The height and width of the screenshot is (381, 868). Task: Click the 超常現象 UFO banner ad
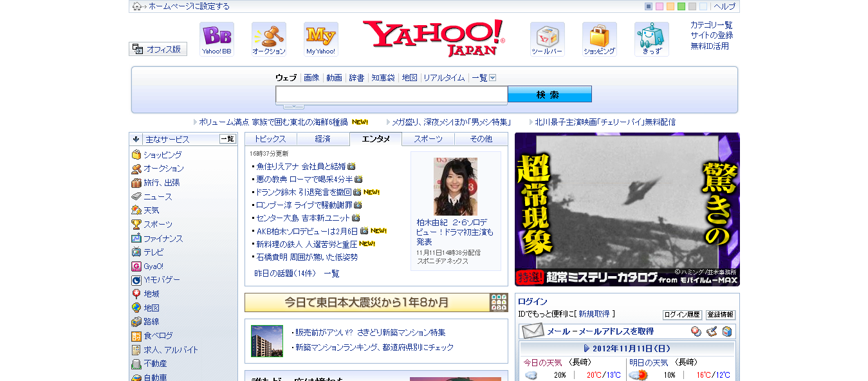(627, 209)
